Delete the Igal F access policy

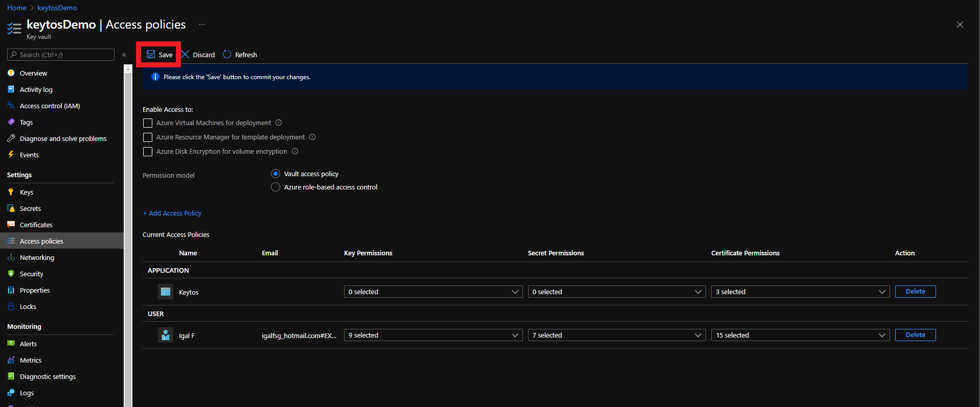point(915,335)
